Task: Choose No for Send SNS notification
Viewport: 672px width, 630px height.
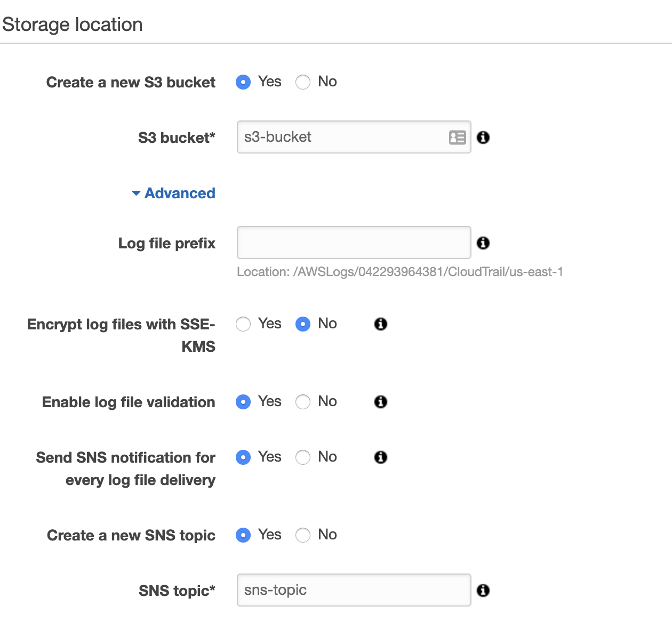Action: coord(303,457)
